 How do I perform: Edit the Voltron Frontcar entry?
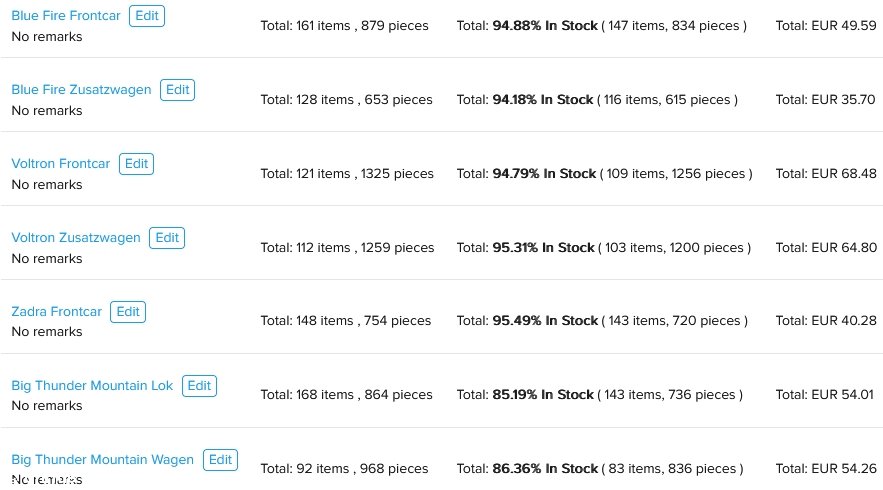coord(136,164)
